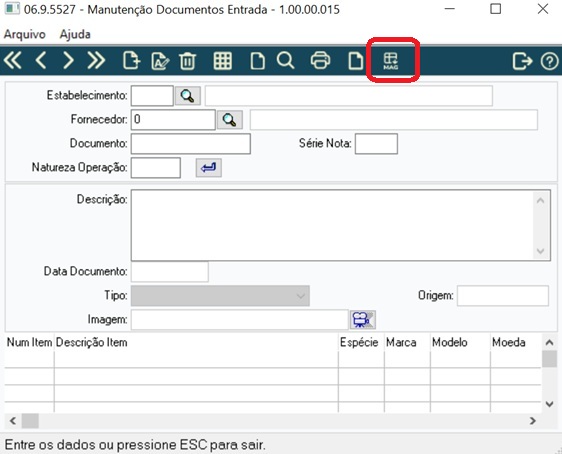Image resolution: width=562 pixels, height=454 pixels.
Task: Focus the Data Documento field
Action: click(170, 272)
